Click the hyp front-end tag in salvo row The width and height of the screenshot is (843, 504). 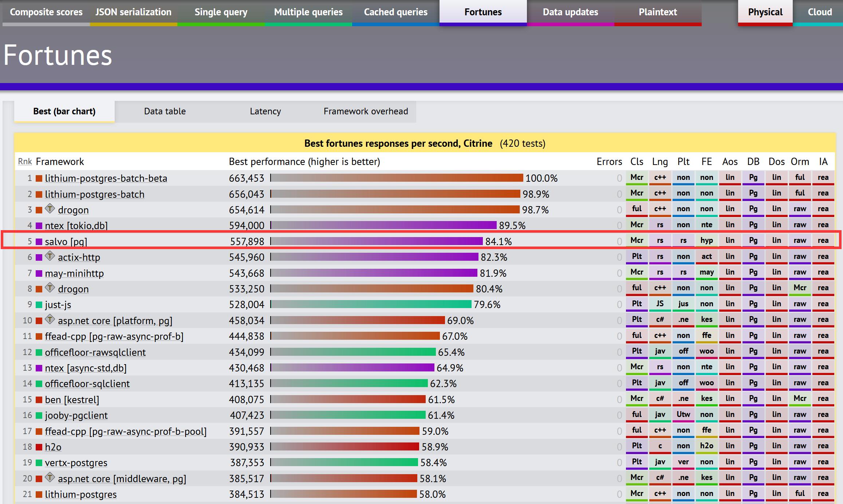click(706, 241)
